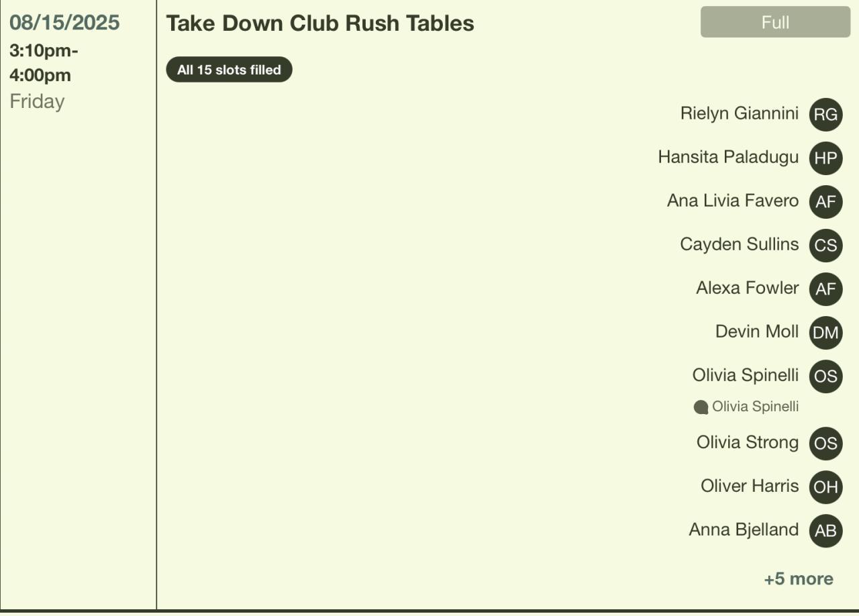Click the 3:10pm-4:00pm time slot
This screenshot has height=616, width=859.
[43, 62]
